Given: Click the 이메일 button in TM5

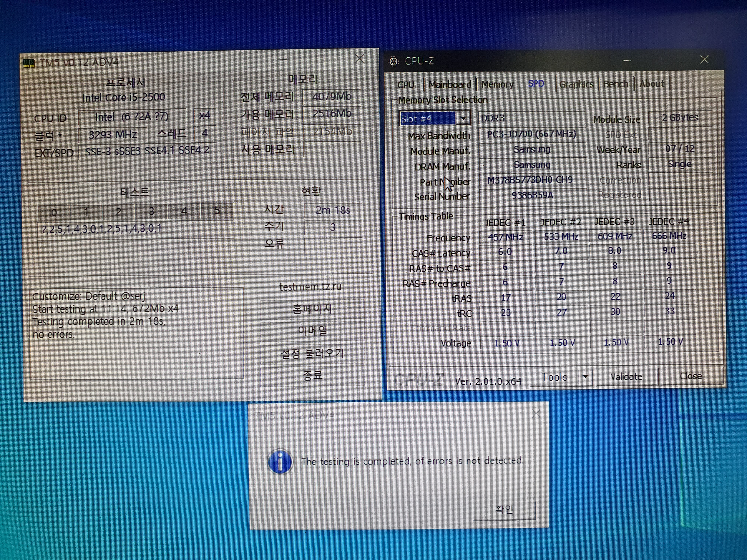Looking at the screenshot, I should coord(312,331).
